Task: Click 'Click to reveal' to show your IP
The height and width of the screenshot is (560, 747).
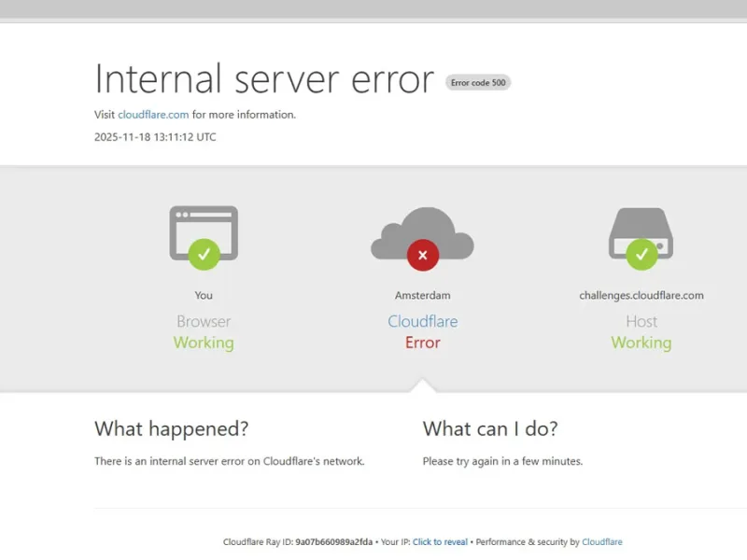Action: coord(440,541)
